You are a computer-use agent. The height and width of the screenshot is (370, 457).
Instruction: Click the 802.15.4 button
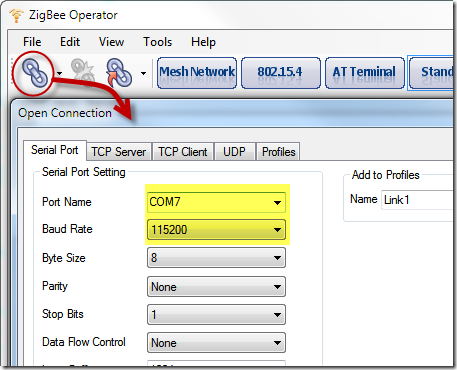(x=281, y=73)
